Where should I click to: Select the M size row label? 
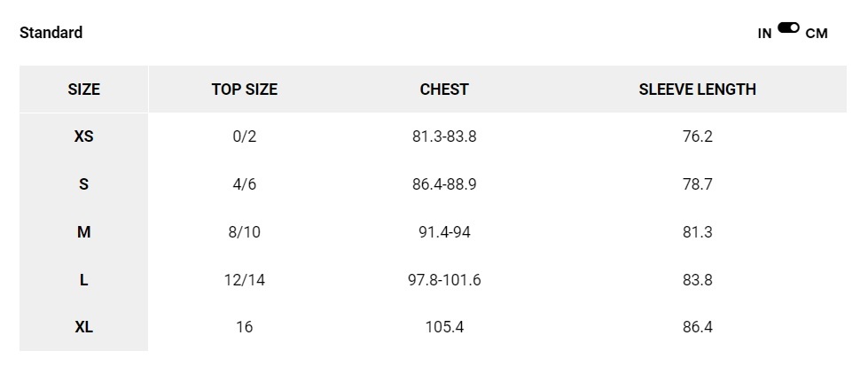(x=84, y=232)
